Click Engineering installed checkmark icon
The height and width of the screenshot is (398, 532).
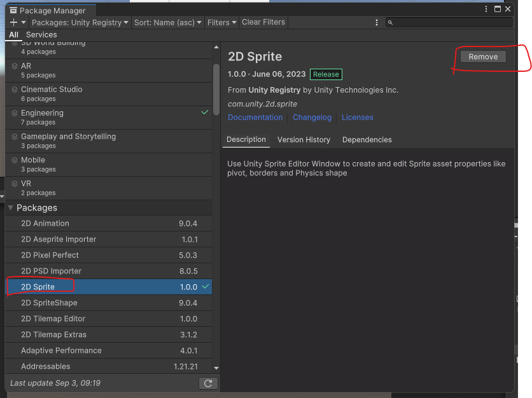(204, 112)
